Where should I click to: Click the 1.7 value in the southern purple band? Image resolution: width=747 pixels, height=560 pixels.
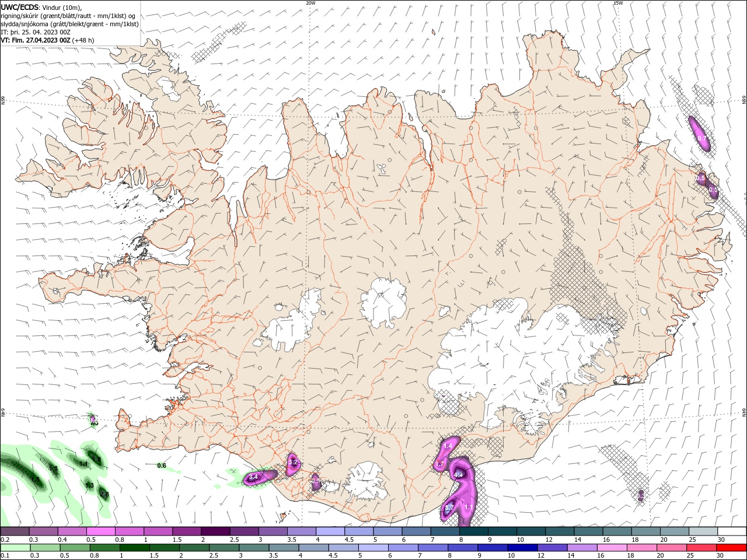pos(441,464)
